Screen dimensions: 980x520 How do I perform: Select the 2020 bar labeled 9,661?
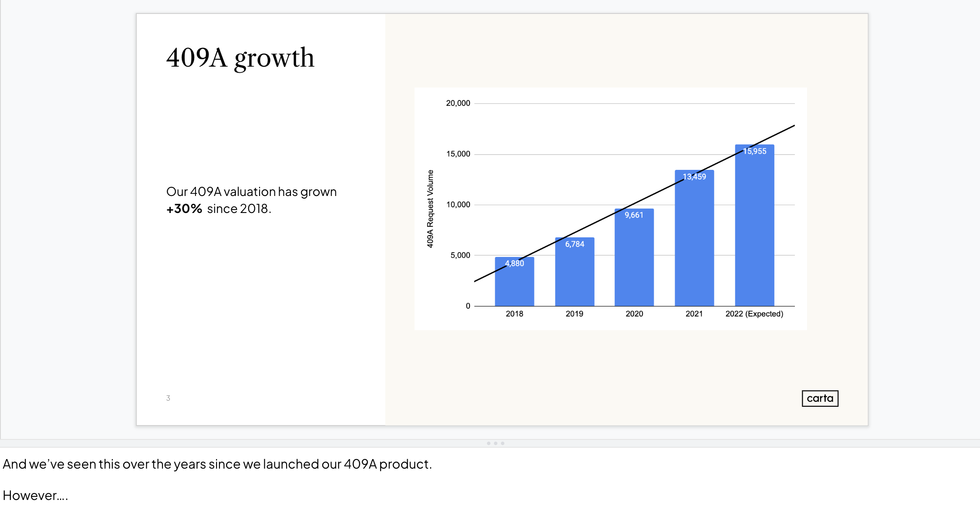[x=634, y=261]
